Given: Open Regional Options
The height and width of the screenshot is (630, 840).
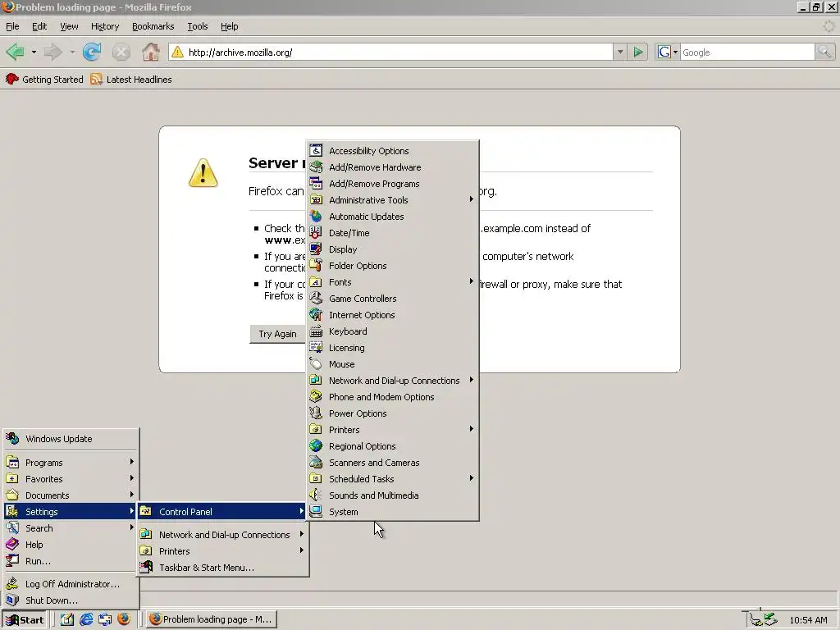Looking at the screenshot, I should tap(393, 446).
